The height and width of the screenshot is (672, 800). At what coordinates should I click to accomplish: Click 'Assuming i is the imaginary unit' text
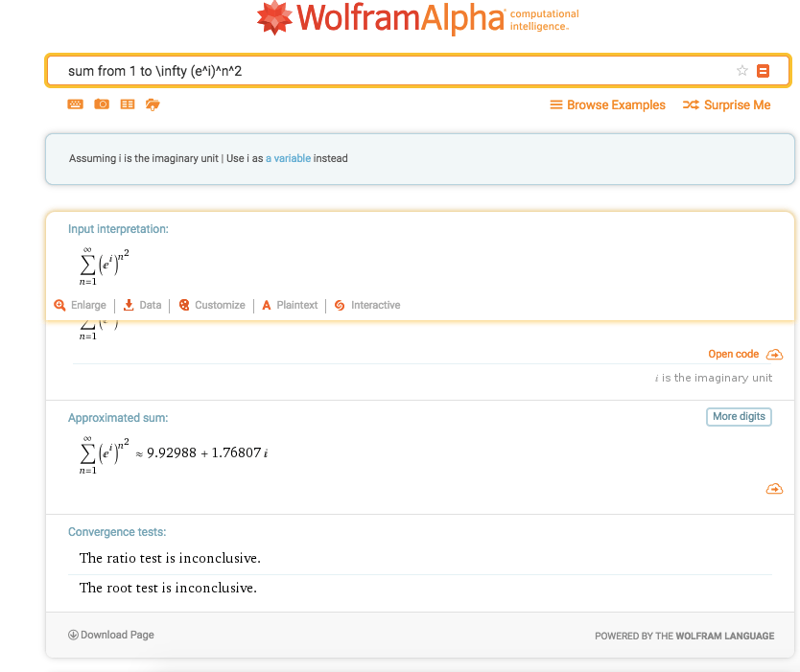tap(143, 158)
